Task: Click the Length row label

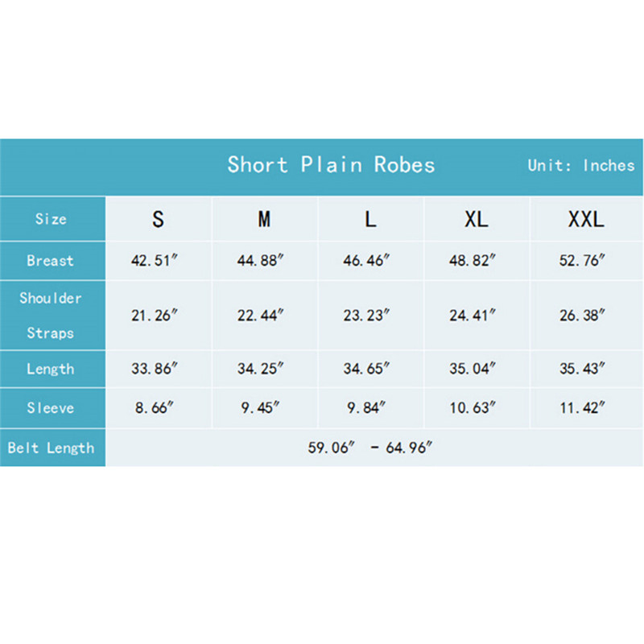Action: pos(51,369)
